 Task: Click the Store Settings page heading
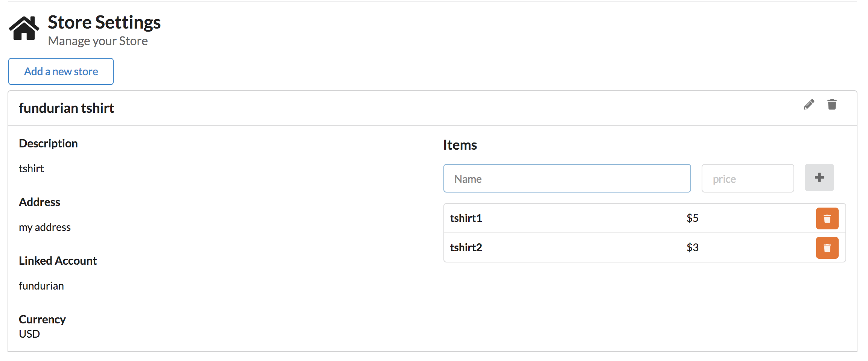click(x=104, y=23)
